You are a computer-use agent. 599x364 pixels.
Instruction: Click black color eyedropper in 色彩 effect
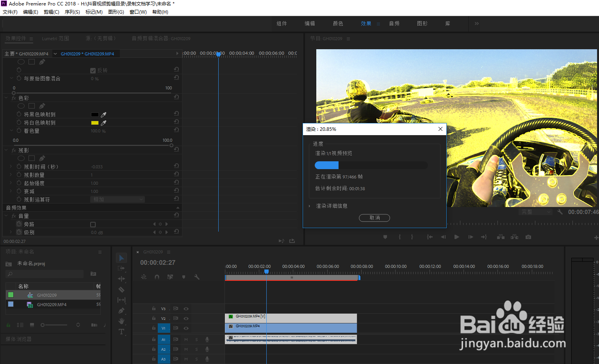104,114
